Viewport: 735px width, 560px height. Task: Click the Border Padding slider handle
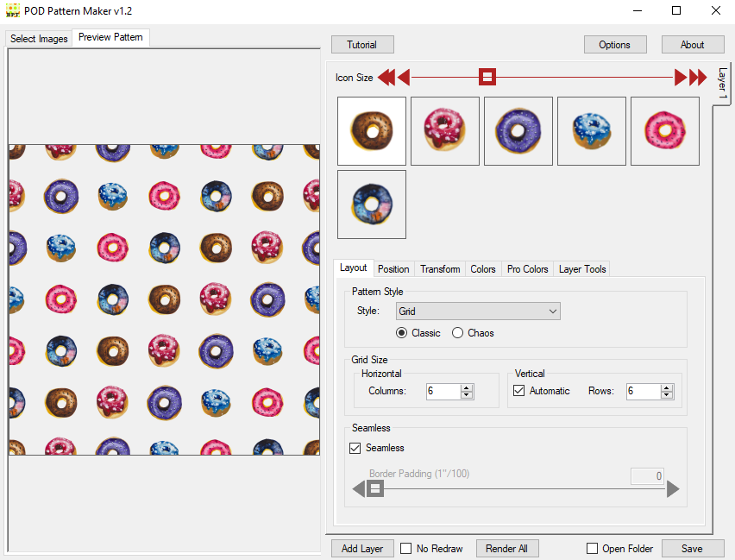tap(375, 489)
